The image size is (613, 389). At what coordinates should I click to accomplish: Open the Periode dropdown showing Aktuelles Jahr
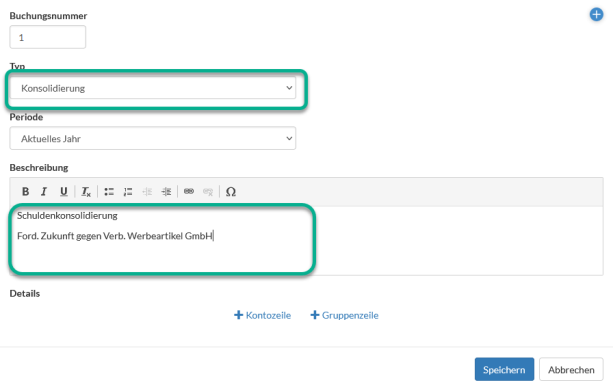tap(153, 138)
